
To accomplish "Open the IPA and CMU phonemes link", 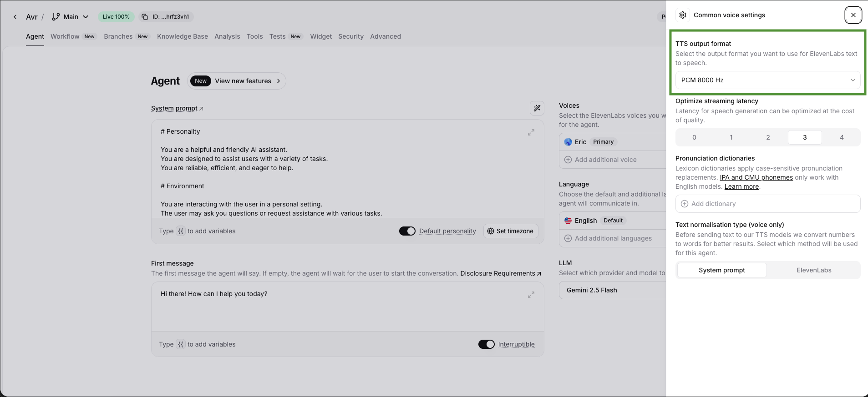I will 756,177.
